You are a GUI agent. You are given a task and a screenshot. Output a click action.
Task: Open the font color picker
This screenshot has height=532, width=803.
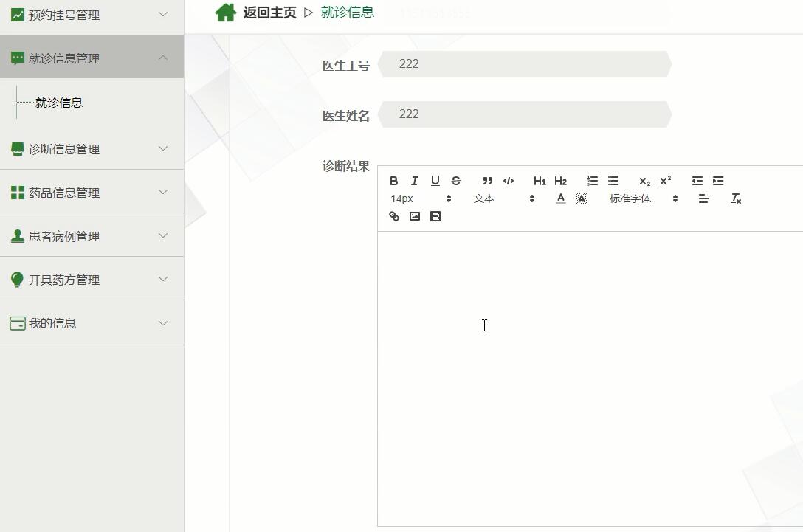click(560, 198)
